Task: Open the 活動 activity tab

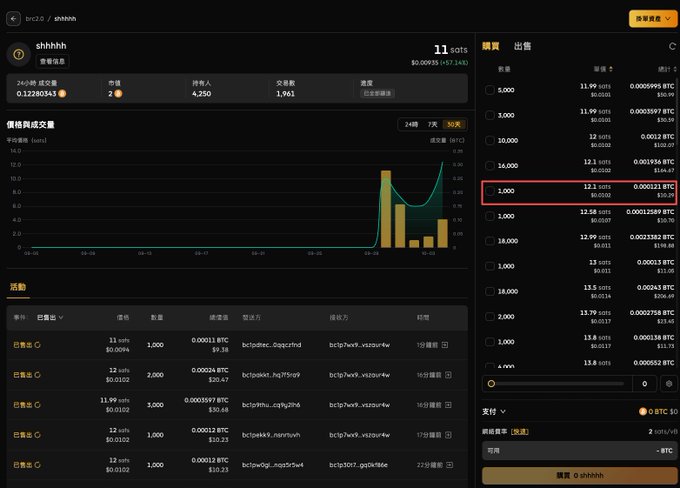Action: click(x=18, y=287)
